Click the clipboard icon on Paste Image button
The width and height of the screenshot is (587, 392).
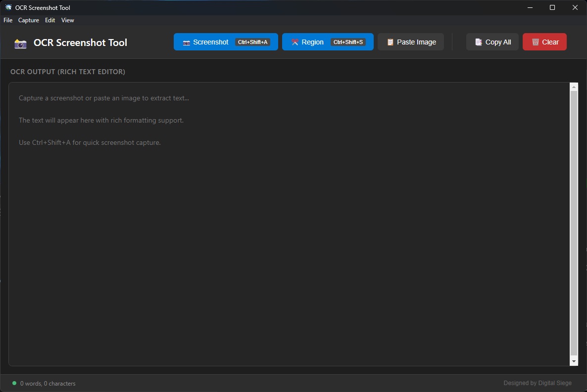(x=389, y=42)
